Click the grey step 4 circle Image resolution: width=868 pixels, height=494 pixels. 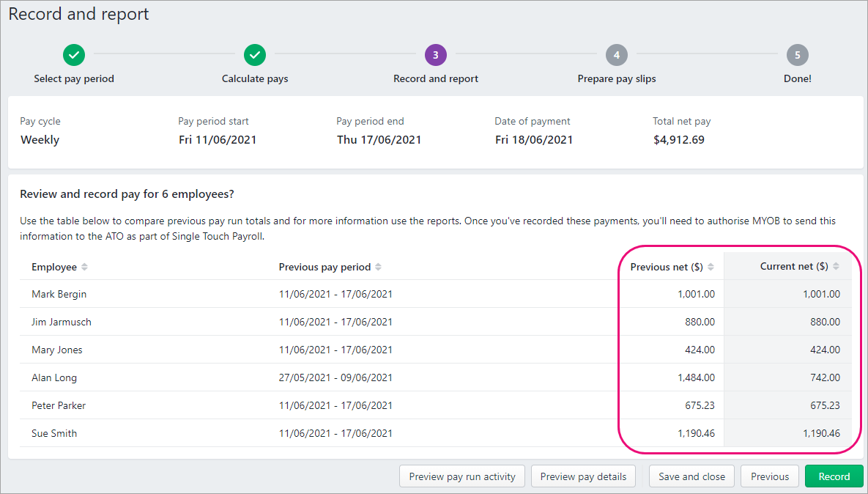tap(617, 55)
